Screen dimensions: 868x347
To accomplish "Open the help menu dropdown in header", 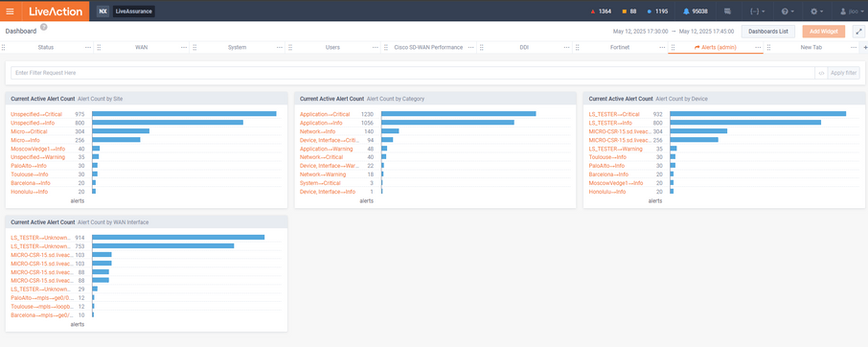I will [788, 12].
